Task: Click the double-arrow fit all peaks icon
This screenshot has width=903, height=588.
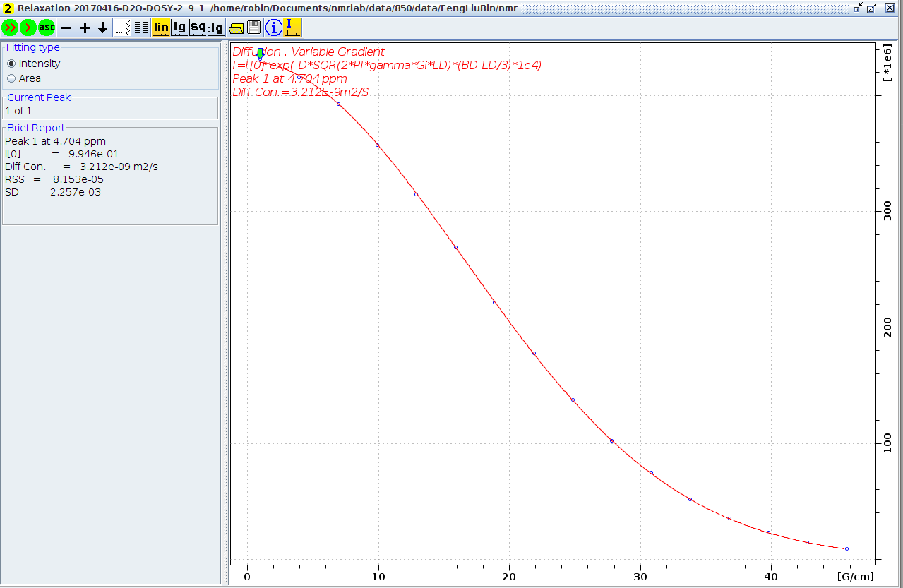Action: [10, 28]
